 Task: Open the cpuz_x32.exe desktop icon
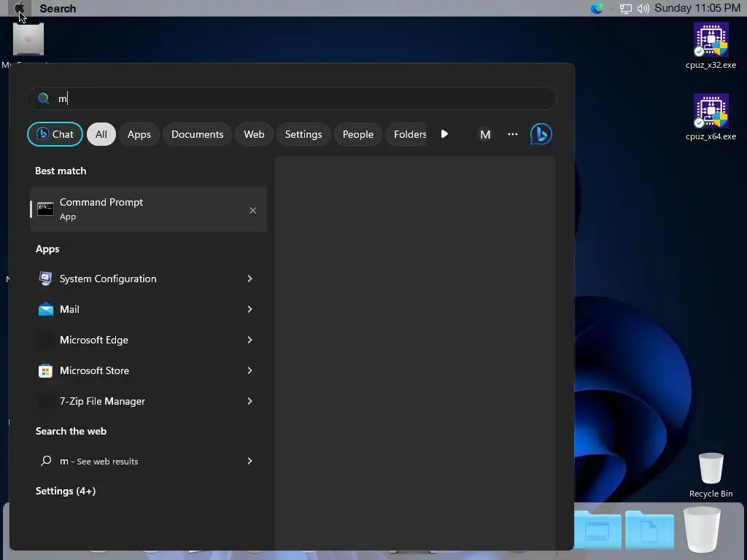[x=711, y=46]
